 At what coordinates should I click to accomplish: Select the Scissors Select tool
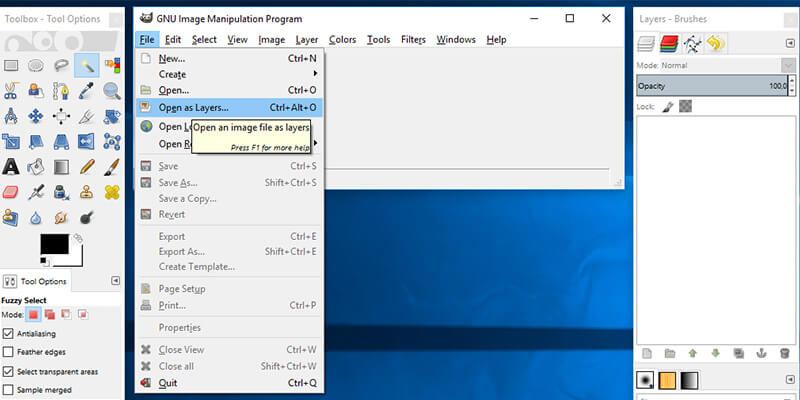click(x=11, y=91)
